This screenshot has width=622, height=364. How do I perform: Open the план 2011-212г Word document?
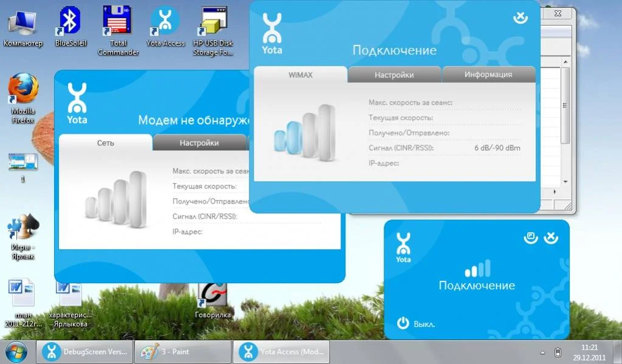22,303
